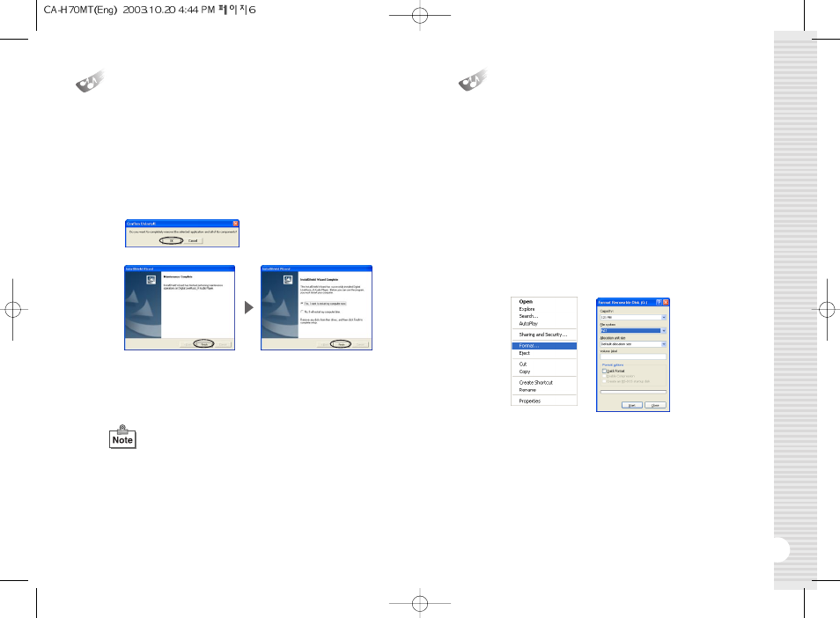Image resolution: width=840 pixels, height=618 pixels.
Task: Tick the Enable Compression checkbox
Action: coord(604,376)
